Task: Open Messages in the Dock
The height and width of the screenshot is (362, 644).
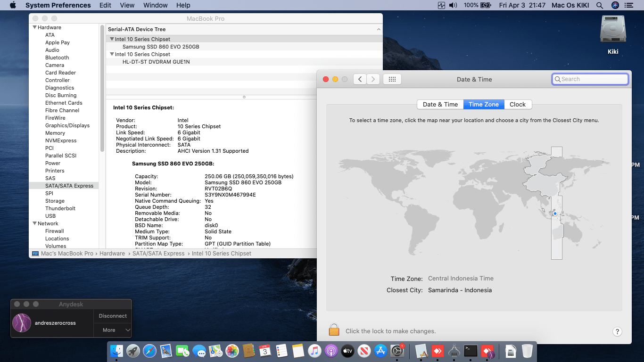Action: [x=199, y=351]
